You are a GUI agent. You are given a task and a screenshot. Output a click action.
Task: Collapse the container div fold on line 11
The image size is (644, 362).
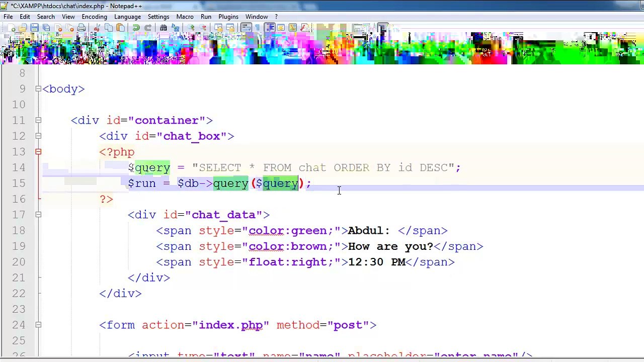click(x=38, y=120)
